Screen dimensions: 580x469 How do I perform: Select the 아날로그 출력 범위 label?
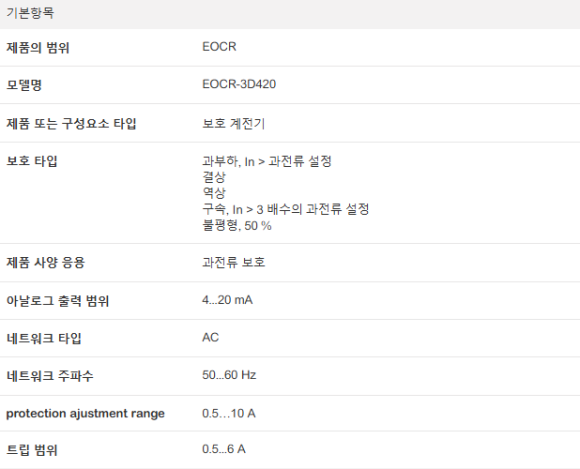(58, 301)
